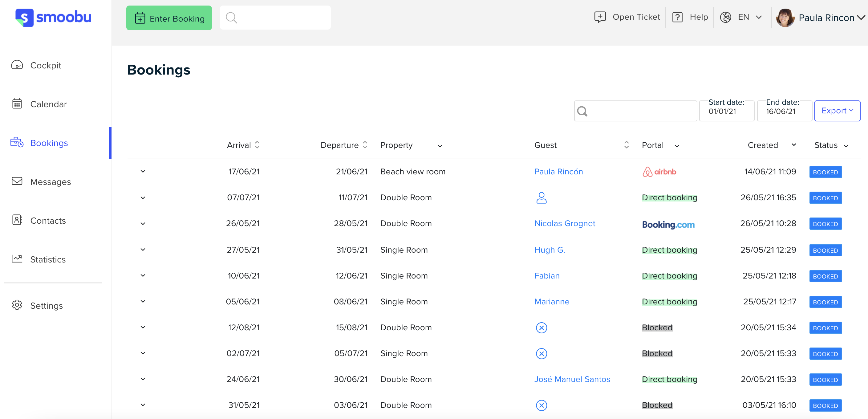The width and height of the screenshot is (868, 419).
Task: Click the Statistics sidebar icon
Action: (16, 258)
